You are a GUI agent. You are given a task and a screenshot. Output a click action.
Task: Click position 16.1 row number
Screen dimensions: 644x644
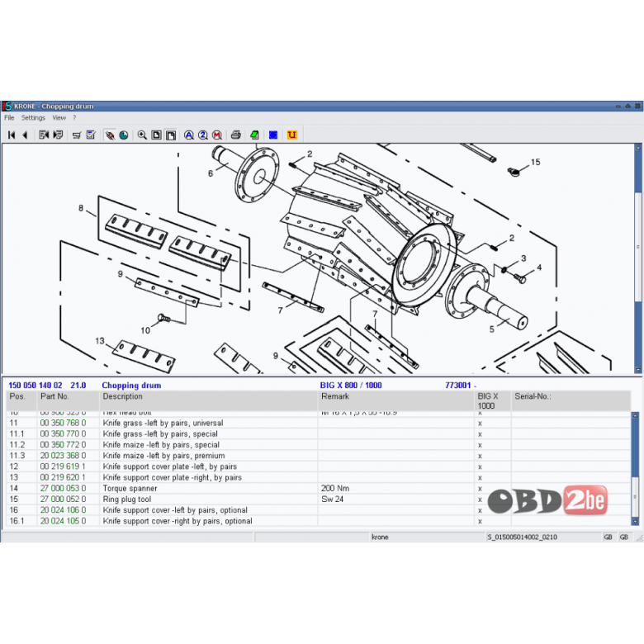(17, 521)
